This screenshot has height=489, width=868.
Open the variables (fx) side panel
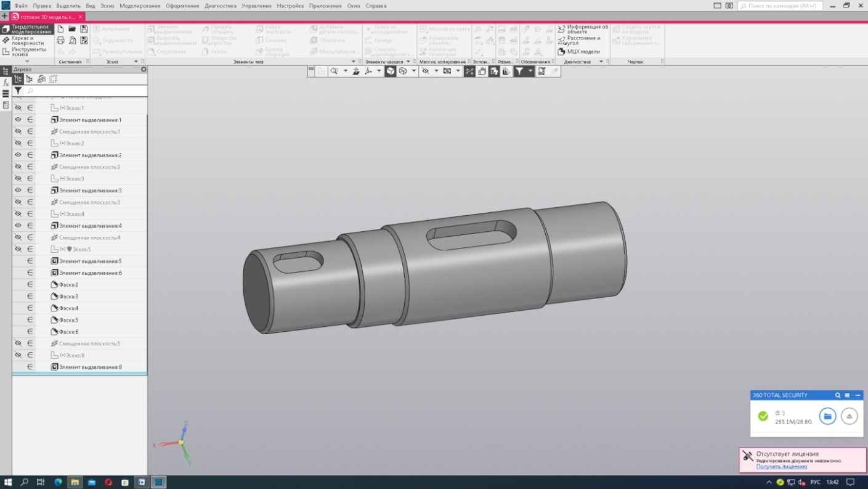pyautogui.click(x=6, y=82)
